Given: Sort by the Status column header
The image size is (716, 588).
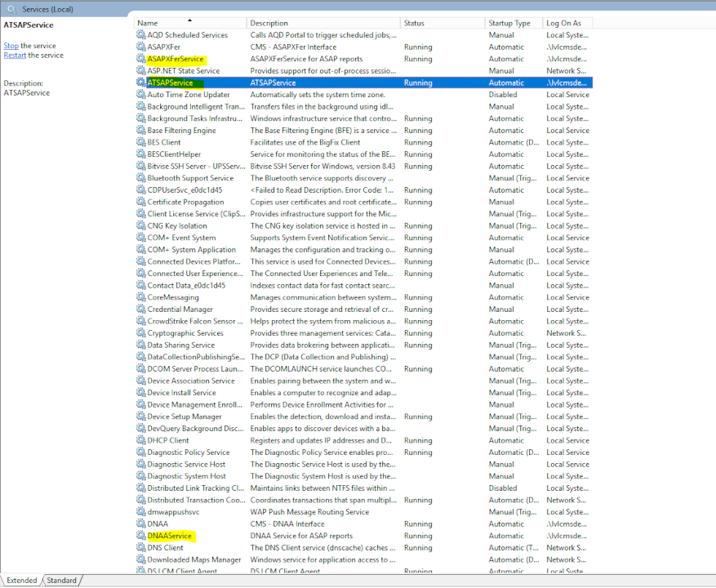Looking at the screenshot, I should pos(442,23).
